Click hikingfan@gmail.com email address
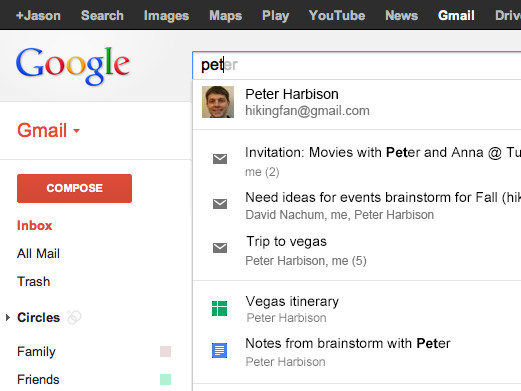The image size is (521, 391). click(307, 111)
